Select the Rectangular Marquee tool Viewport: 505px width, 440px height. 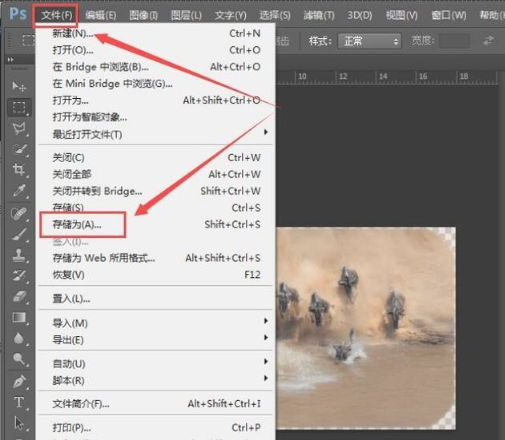(x=19, y=107)
